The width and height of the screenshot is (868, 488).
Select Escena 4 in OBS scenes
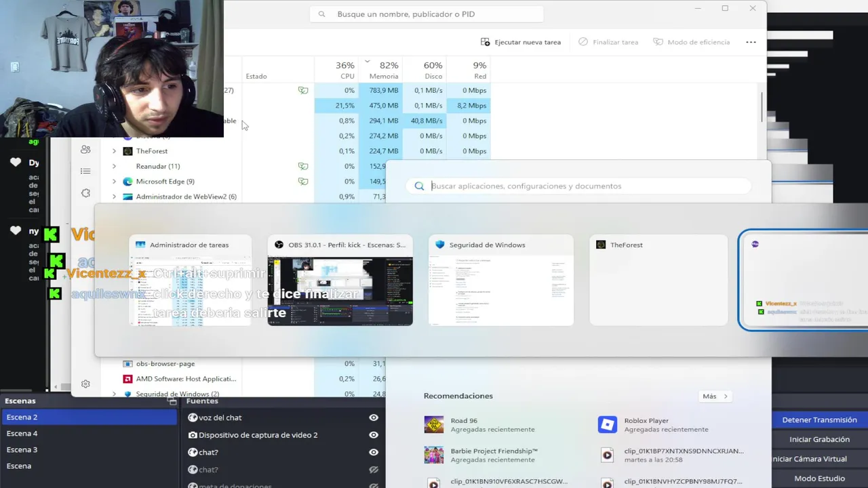90,433
